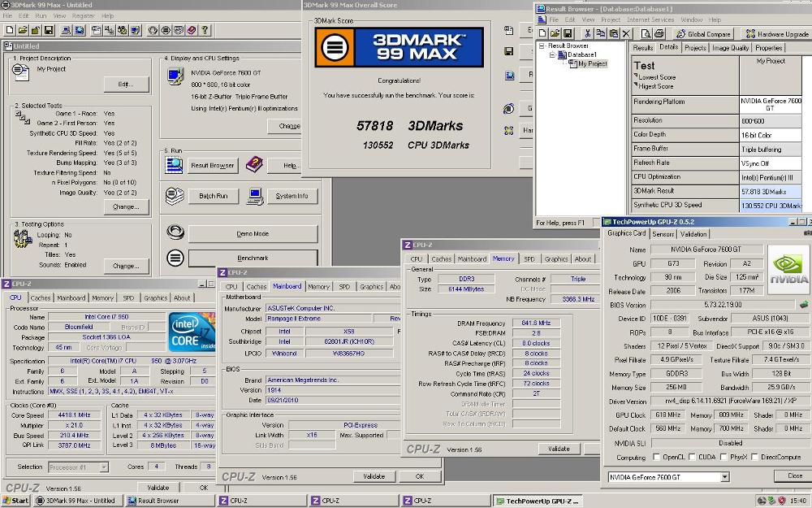
Task: Click the System Info button
Action: pyautogui.click(x=292, y=196)
